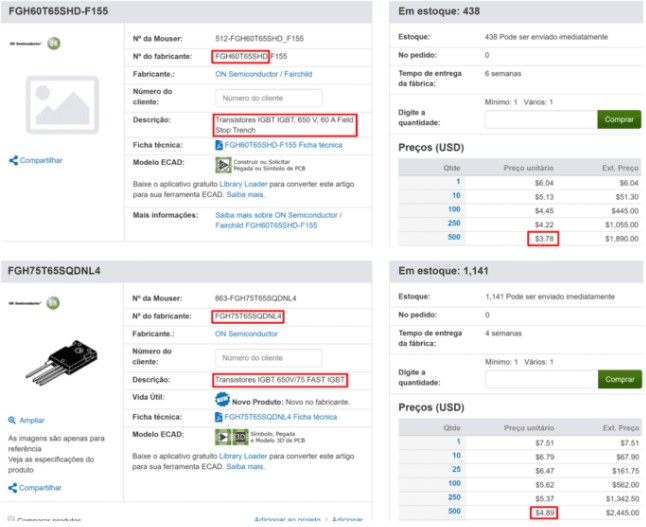Open FGH75T65SQDNL4 Ficha técnica link
This screenshot has height=527, width=646.
click(x=281, y=417)
